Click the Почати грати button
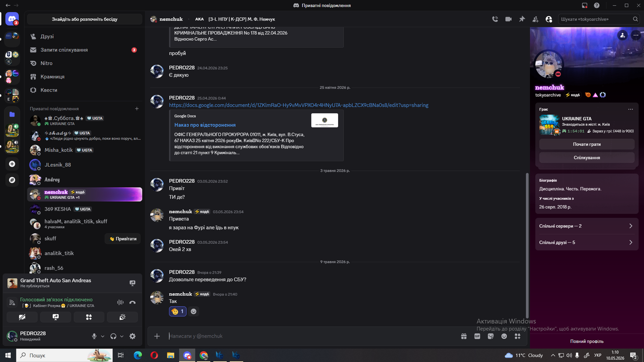 coord(587,144)
